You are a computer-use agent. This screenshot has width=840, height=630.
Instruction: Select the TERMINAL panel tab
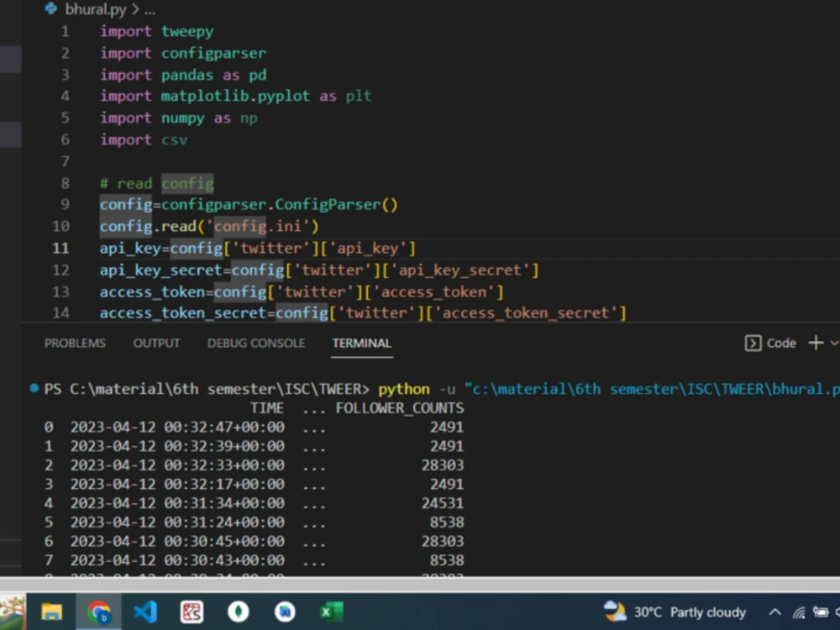[361, 343]
